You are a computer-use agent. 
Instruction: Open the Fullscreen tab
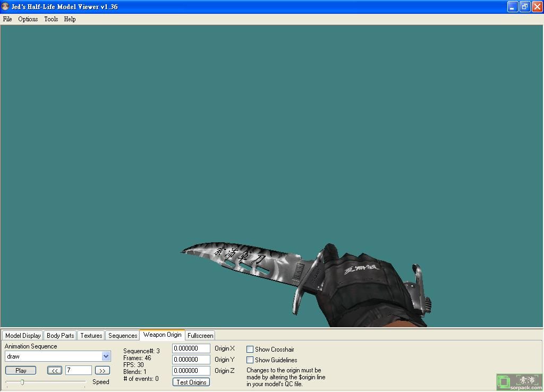point(200,336)
